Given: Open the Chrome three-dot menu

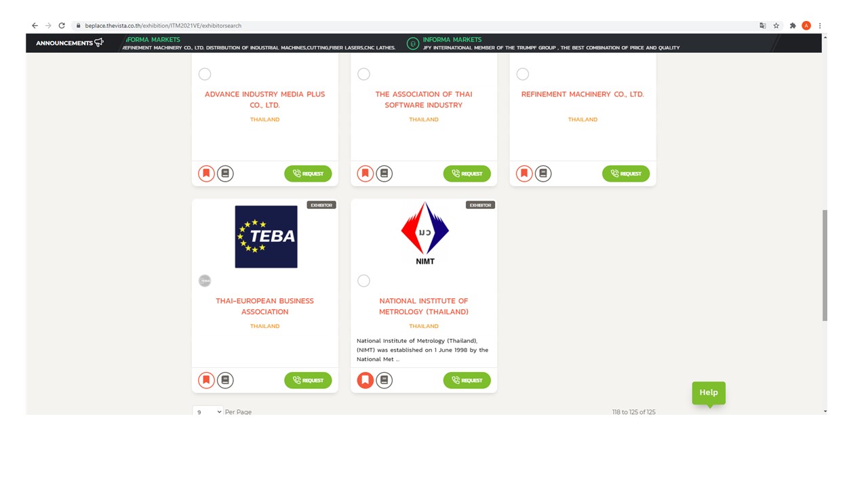Looking at the screenshot, I should point(820,26).
